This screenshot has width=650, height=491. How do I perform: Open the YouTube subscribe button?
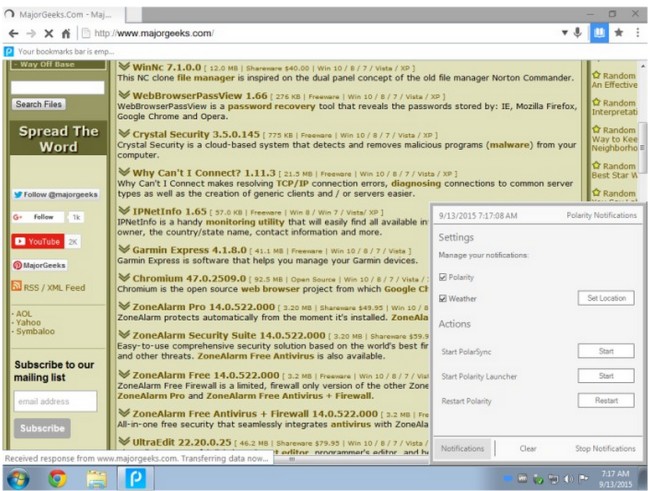(38, 241)
